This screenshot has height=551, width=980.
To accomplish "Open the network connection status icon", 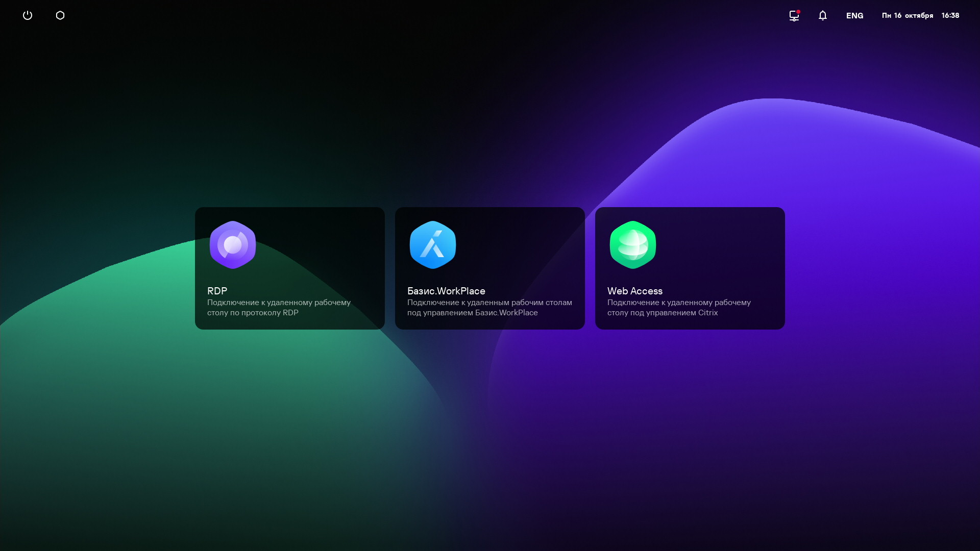I will pyautogui.click(x=794, y=16).
